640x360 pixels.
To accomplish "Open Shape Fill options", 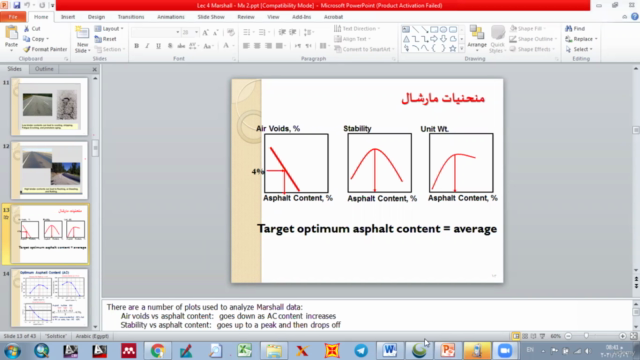I will 527,29.
